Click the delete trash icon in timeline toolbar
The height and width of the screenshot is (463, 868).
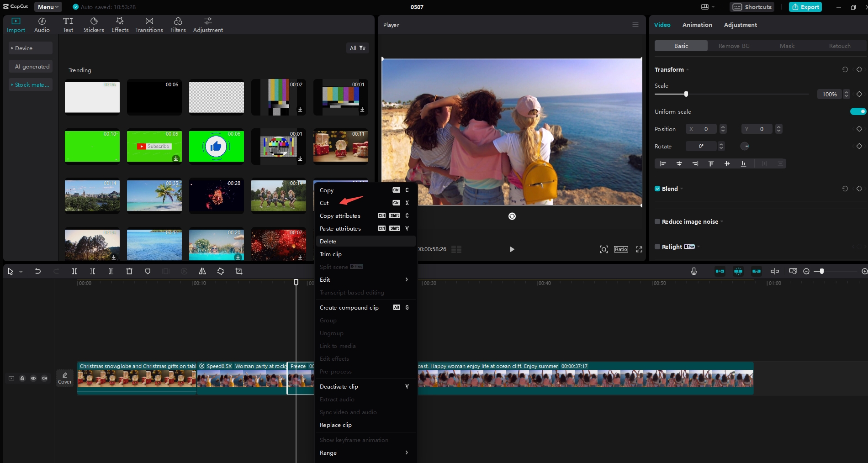click(x=129, y=271)
